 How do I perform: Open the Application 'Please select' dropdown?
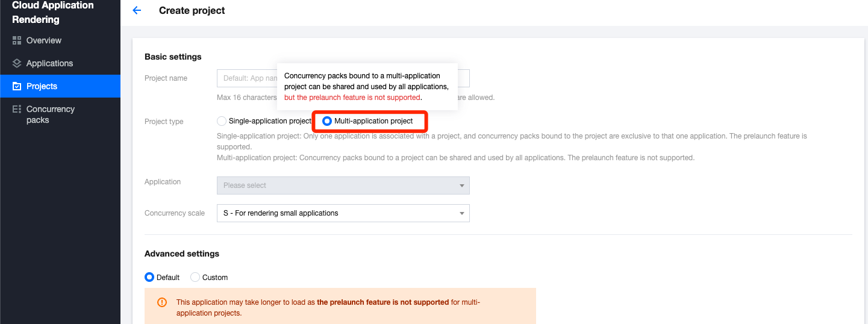coord(343,185)
